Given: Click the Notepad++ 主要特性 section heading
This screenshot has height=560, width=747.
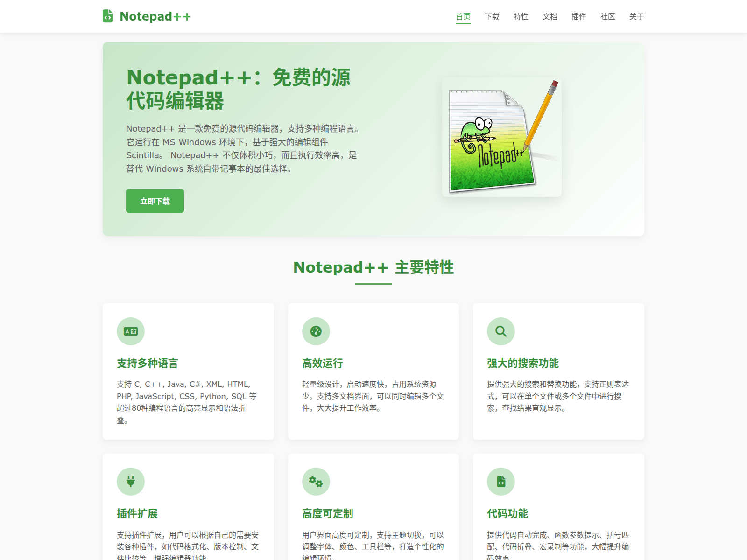Looking at the screenshot, I should (x=373, y=267).
